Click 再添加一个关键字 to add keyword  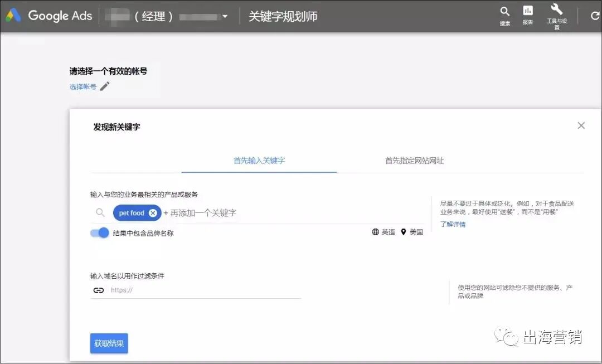(x=204, y=212)
